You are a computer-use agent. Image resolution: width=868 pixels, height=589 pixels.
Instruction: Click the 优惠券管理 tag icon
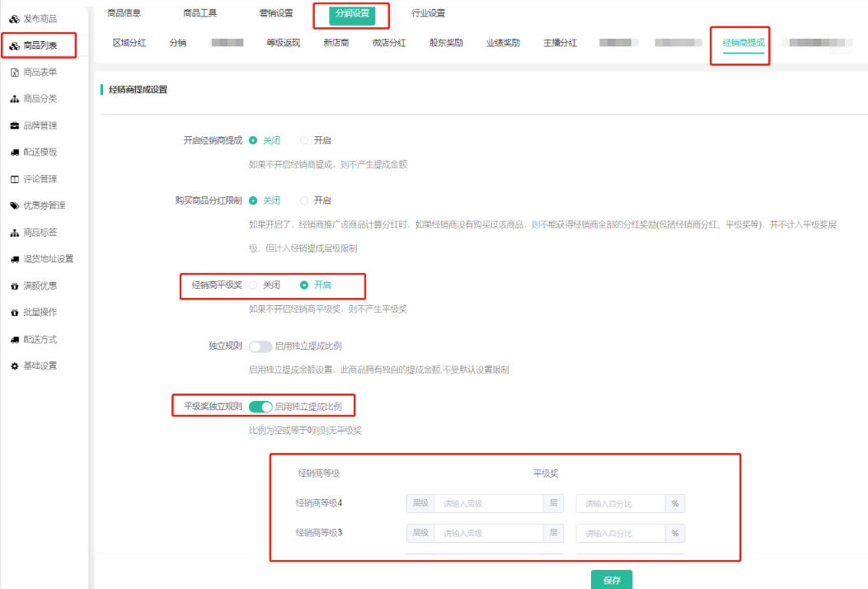(14, 205)
